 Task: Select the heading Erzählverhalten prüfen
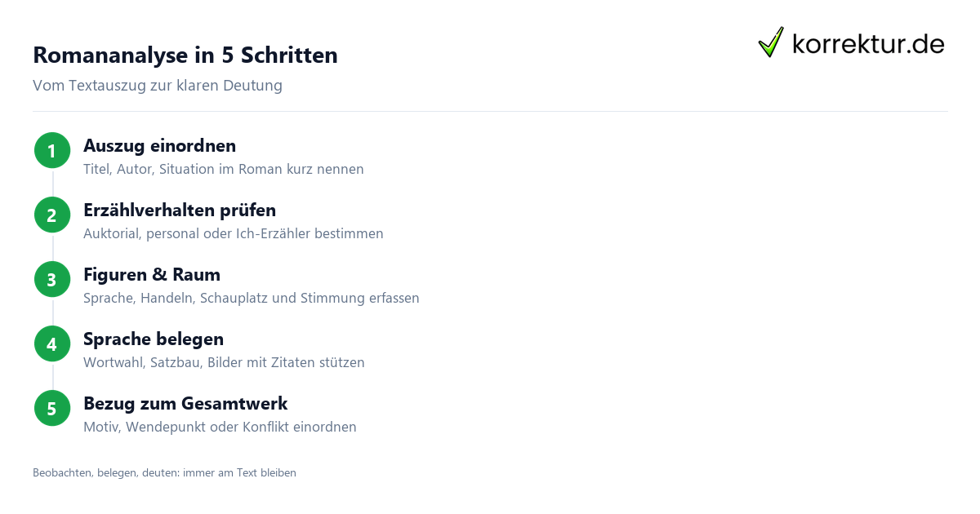[180, 210]
